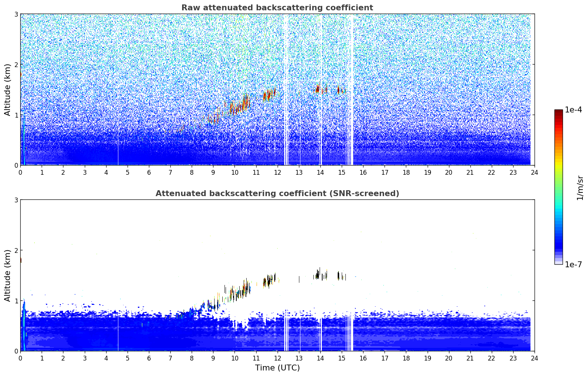Select hour 24 tick on top plot's x-axis

[534, 172]
